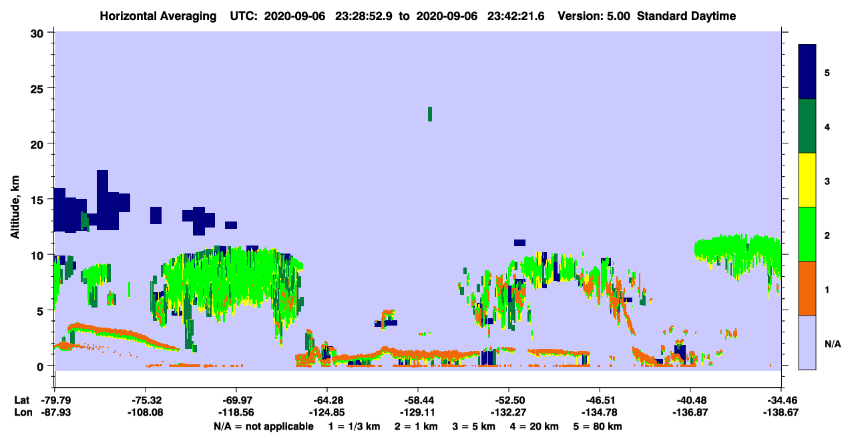Click the altitude tick label 25
Viewport: 868px width, 445px height.
click(39, 89)
